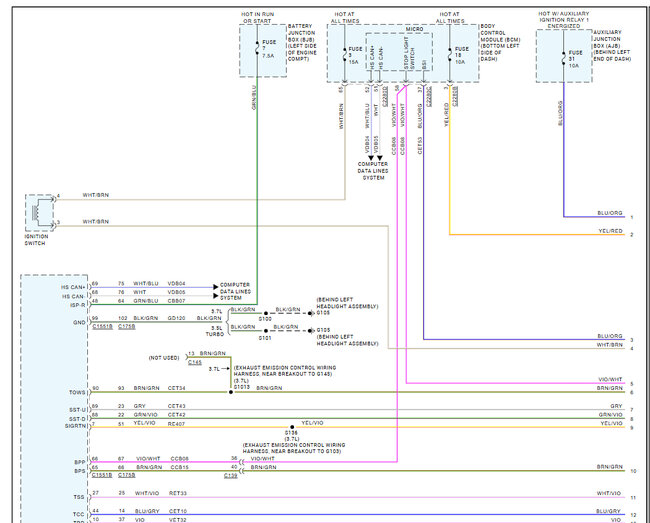Click the Fuse 31 10A label
Screen dimensions: 650x523
(x=575, y=59)
